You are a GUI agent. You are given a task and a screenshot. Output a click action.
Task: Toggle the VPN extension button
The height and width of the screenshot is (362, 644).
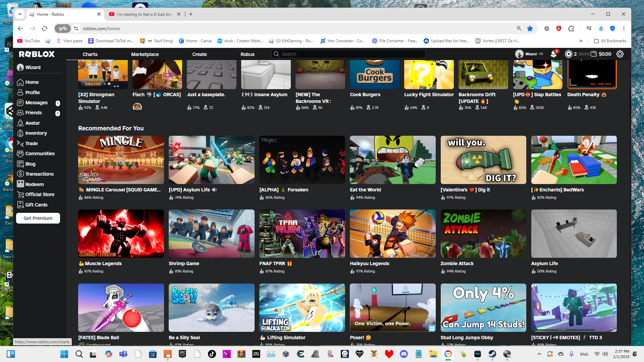pos(63,28)
